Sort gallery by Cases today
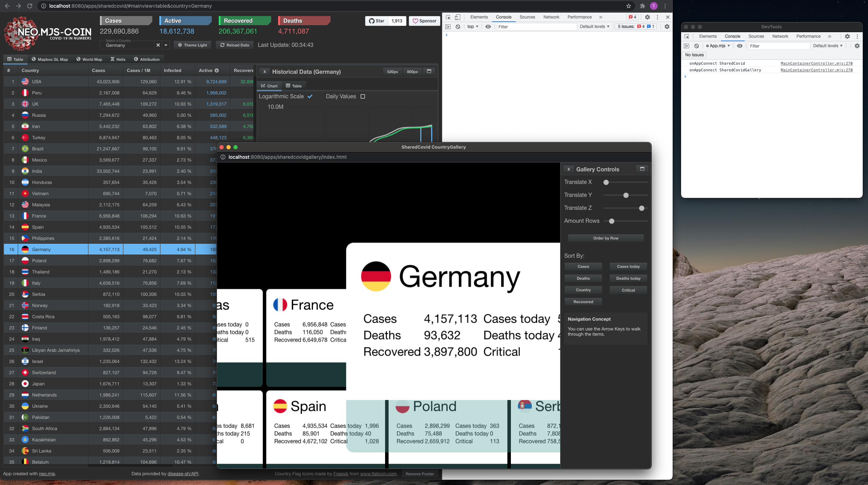The height and width of the screenshot is (485, 868). click(628, 266)
